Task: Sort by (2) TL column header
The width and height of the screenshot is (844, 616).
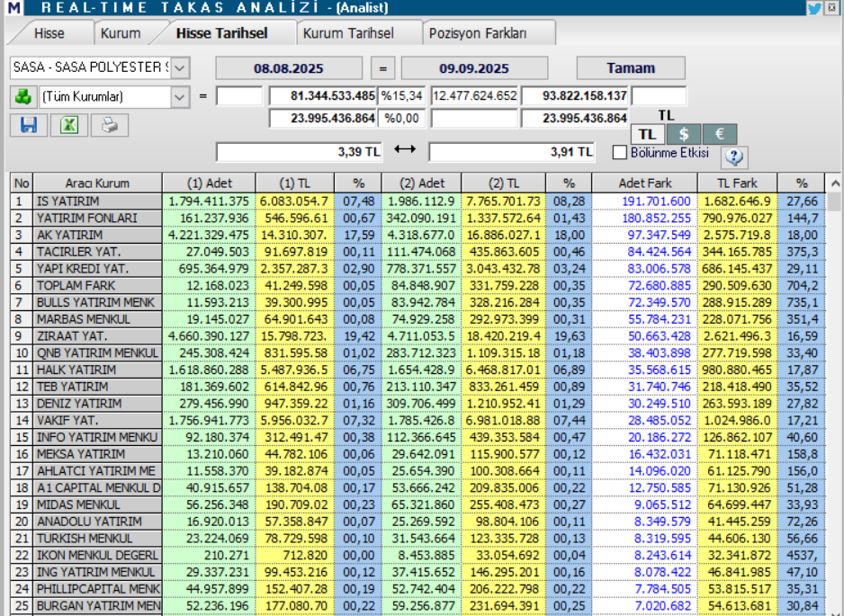Action: point(503,183)
